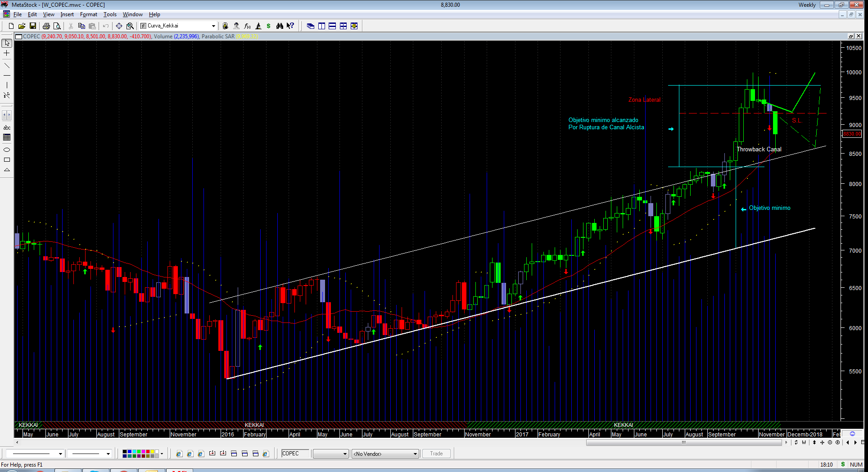This screenshot has height=472, width=868.
Task: Activate the What's This help pointer
Action: tap(290, 26)
